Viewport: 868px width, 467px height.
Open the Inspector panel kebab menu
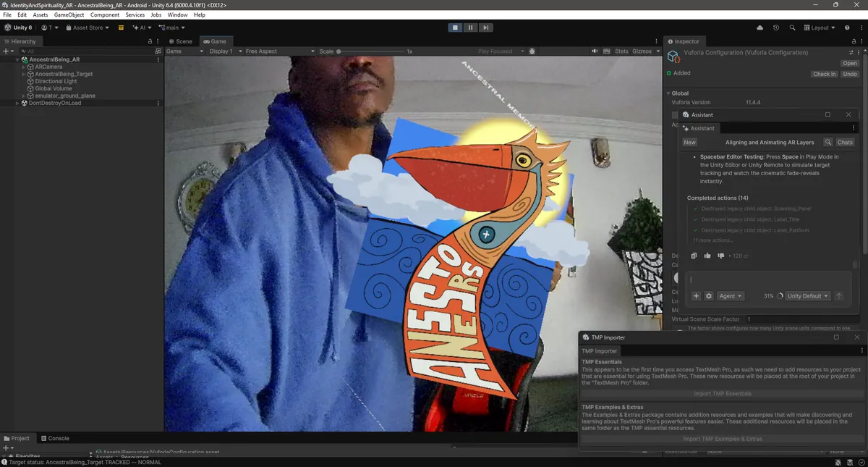860,41
